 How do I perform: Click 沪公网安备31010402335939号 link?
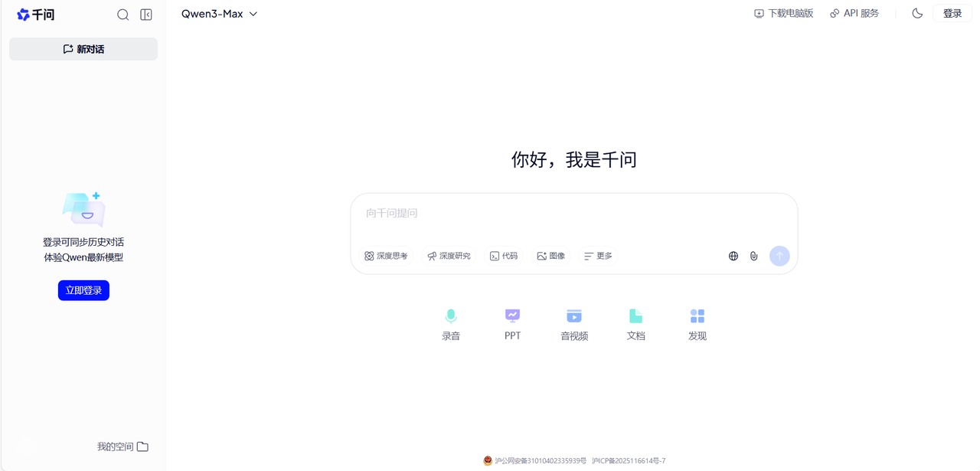pyautogui.click(x=541, y=461)
